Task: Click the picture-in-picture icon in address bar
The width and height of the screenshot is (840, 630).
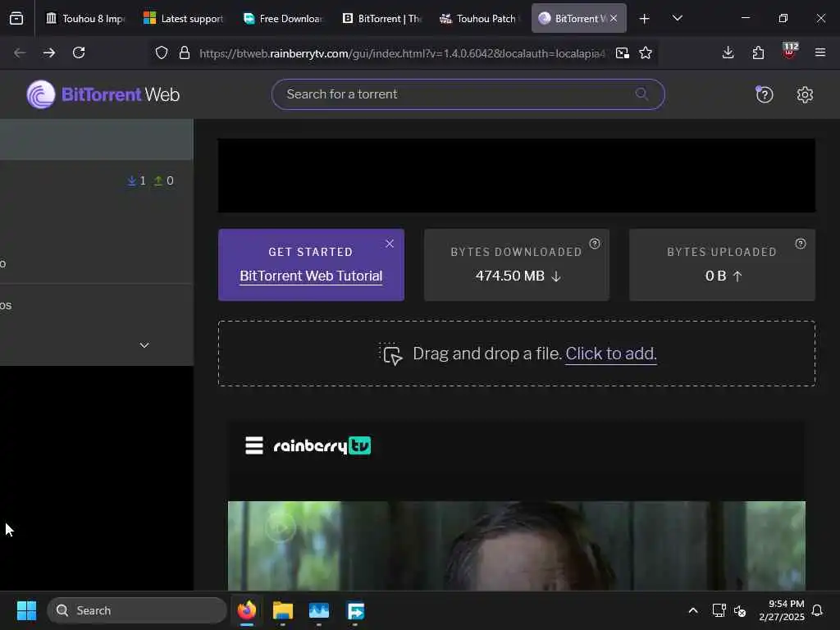Action: click(x=622, y=52)
